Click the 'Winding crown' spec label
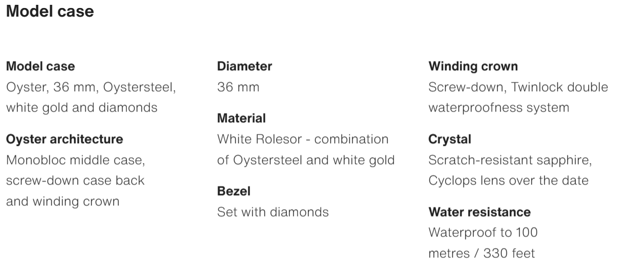 tap(473, 66)
